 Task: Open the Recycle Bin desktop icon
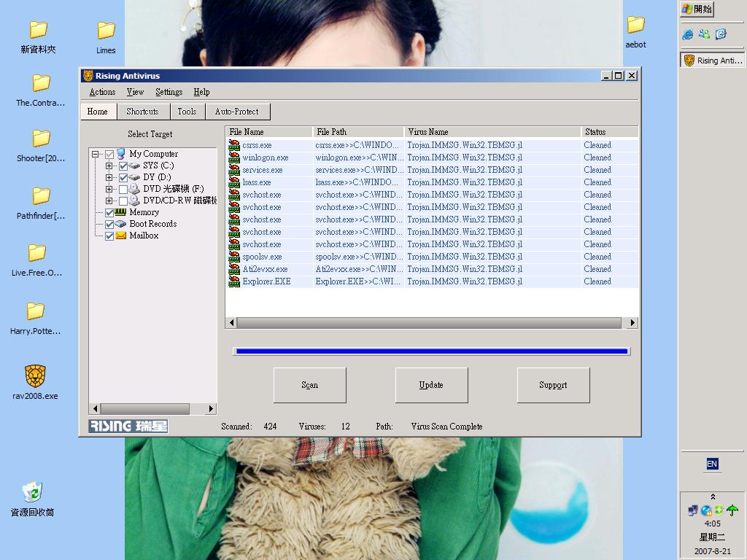click(x=32, y=492)
